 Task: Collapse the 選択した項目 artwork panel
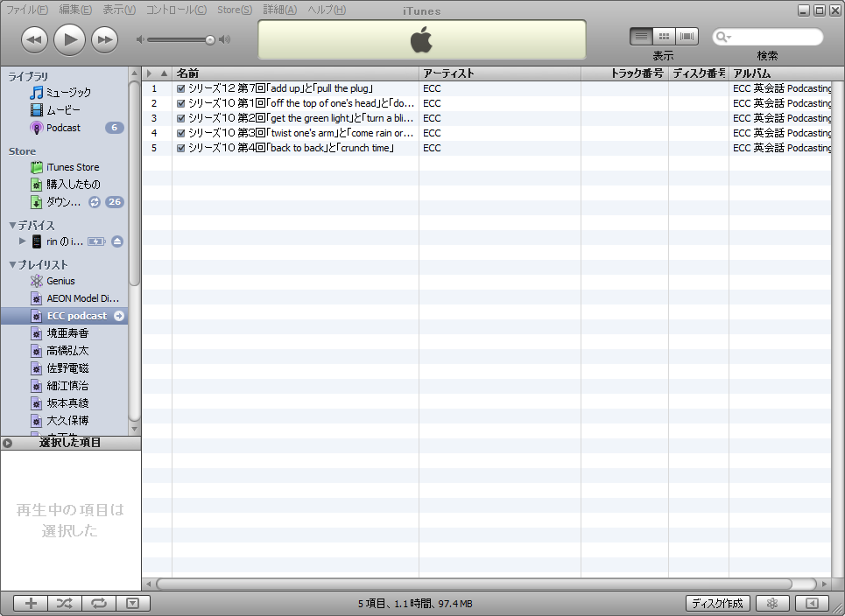(7, 443)
